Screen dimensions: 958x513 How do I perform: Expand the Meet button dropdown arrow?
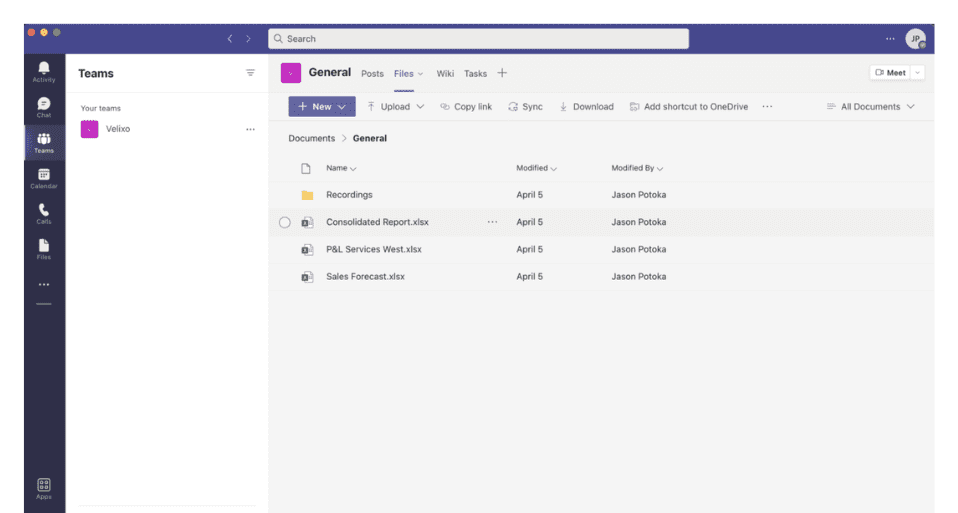[918, 73]
